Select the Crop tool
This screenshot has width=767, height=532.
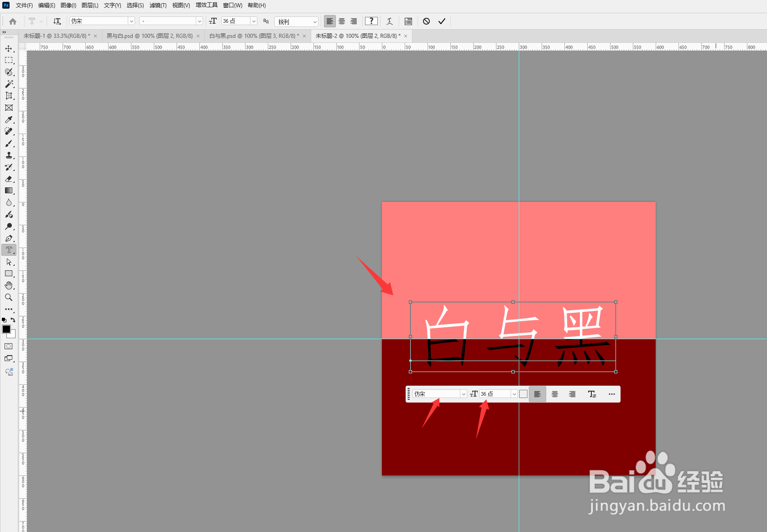9,96
